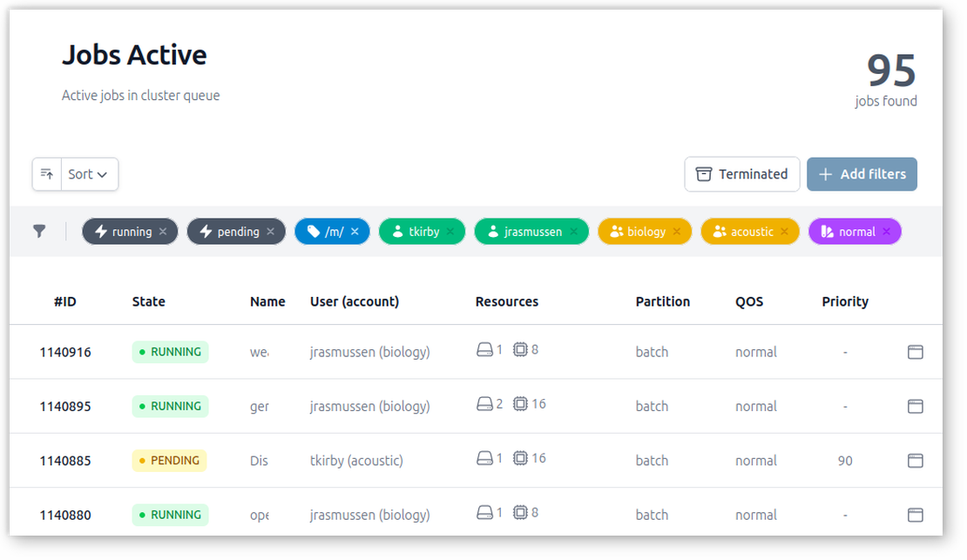Image resolution: width=967 pixels, height=560 pixels.
Task: Select job ID 1140895
Action: [65, 407]
